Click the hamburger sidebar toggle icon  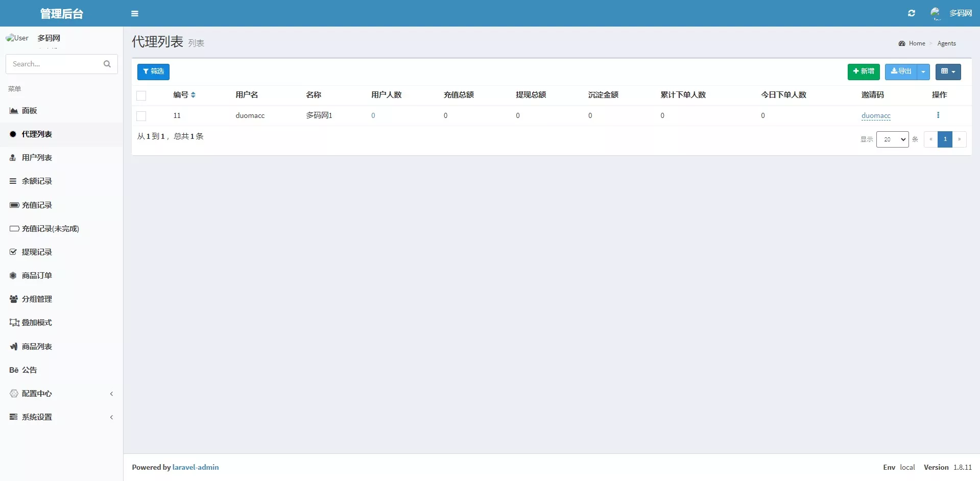(135, 14)
